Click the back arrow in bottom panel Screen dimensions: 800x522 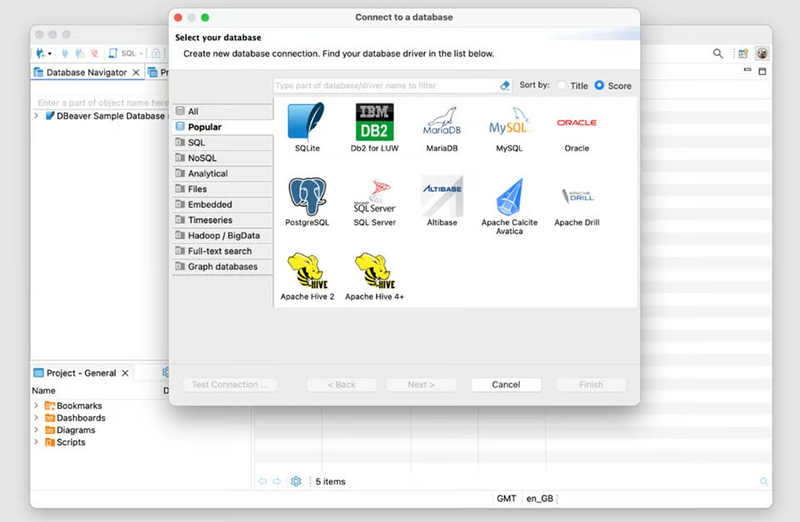point(263,481)
